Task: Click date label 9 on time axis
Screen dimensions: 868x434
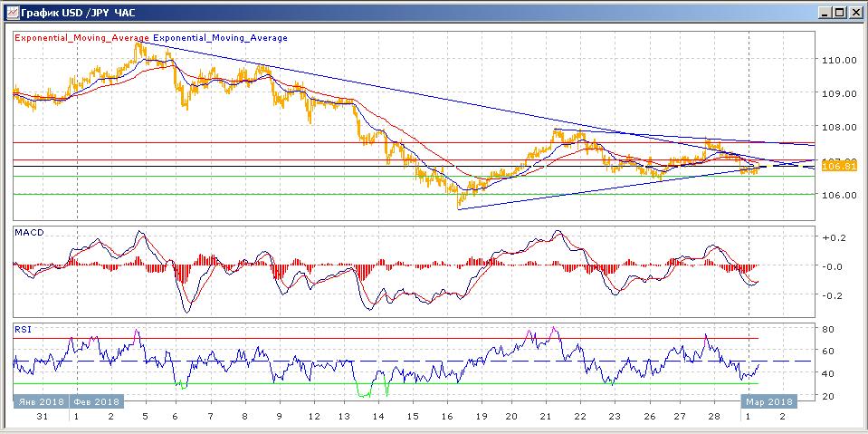Action: pyautogui.click(x=279, y=417)
